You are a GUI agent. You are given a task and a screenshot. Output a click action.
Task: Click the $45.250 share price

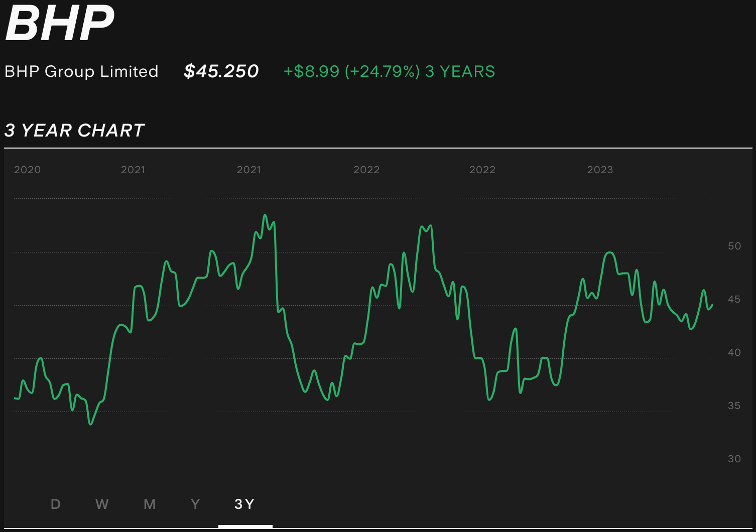(x=221, y=71)
